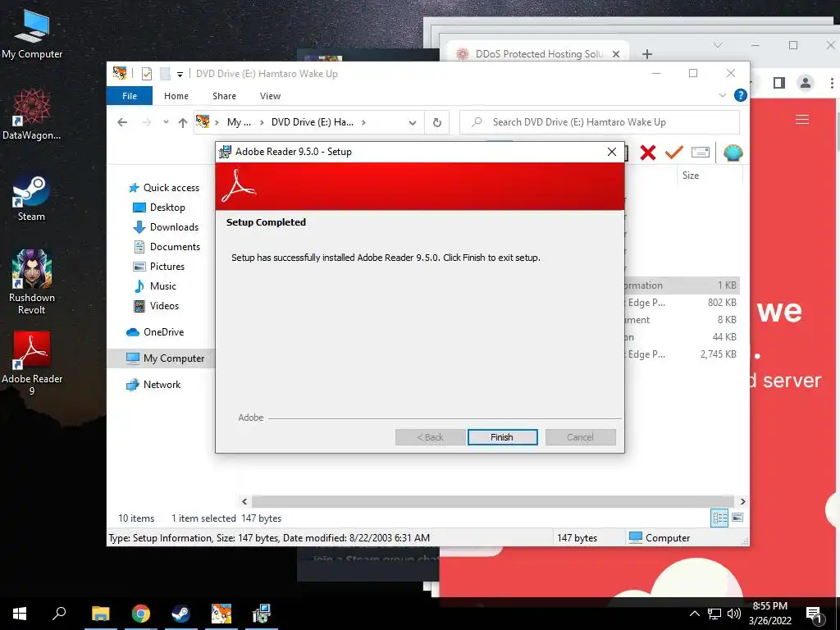Expand the Explorer ribbon chevron
Screen dimensions: 840x630
722,95
